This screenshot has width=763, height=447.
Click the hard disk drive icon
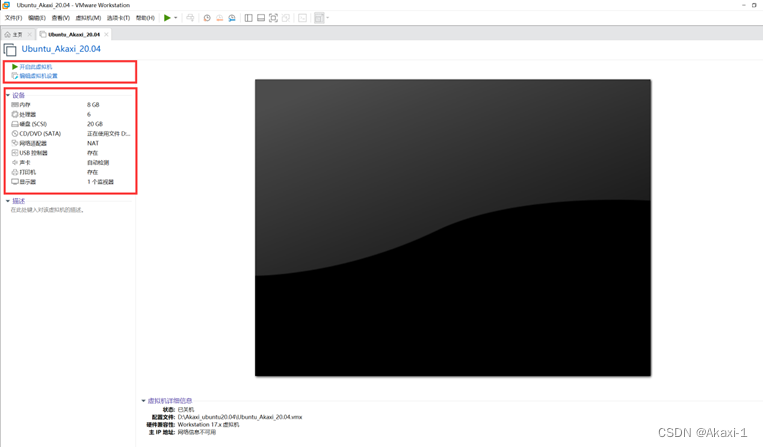tap(15, 124)
